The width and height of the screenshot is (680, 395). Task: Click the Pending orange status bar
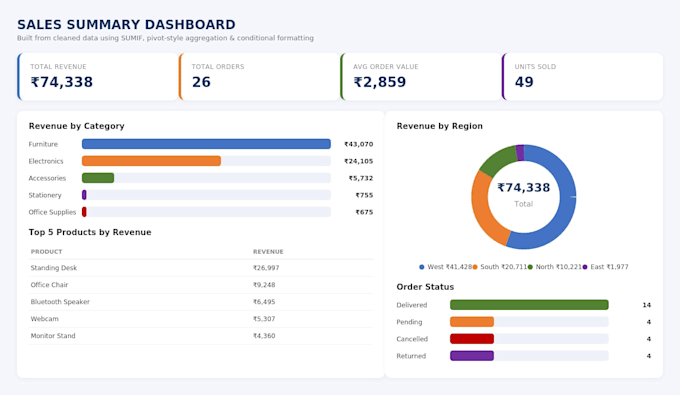tap(472, 322)
